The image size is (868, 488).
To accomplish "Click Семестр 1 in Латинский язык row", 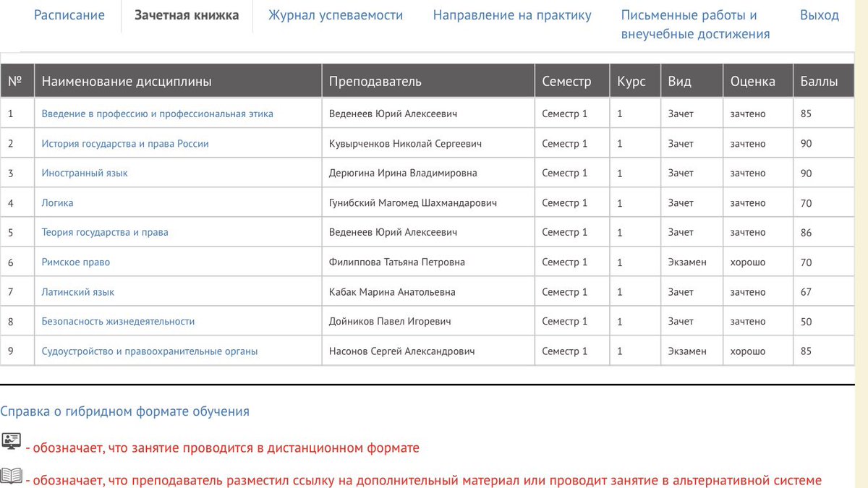I will (x=564, y=291).
